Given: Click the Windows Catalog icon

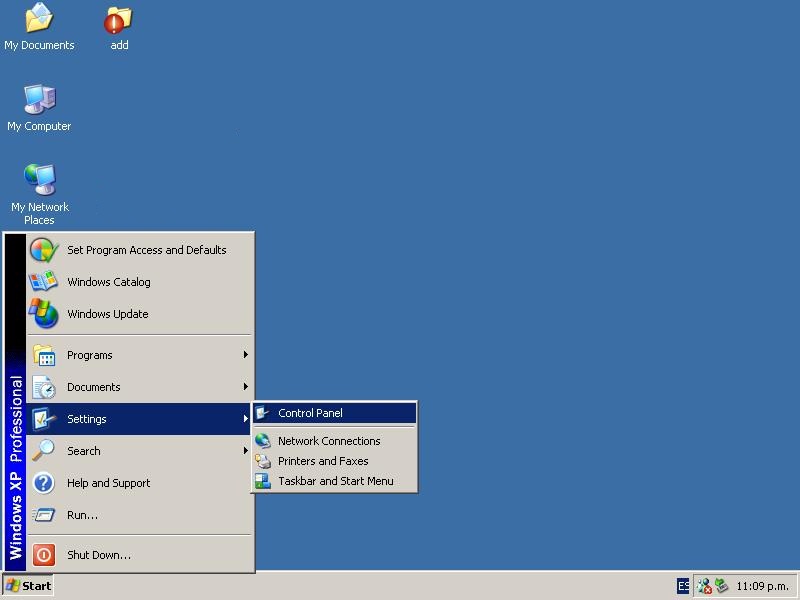Looking at the screenshot, I should pos(43,282).
